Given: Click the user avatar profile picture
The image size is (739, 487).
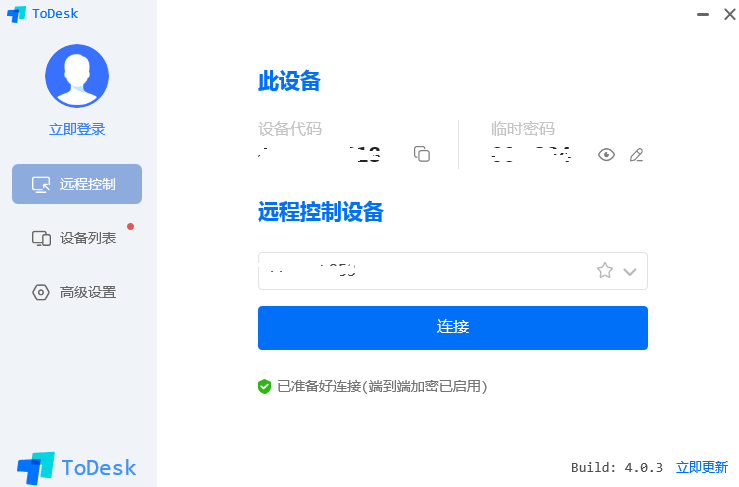Looking at the screenshot, I should (77, 76).
